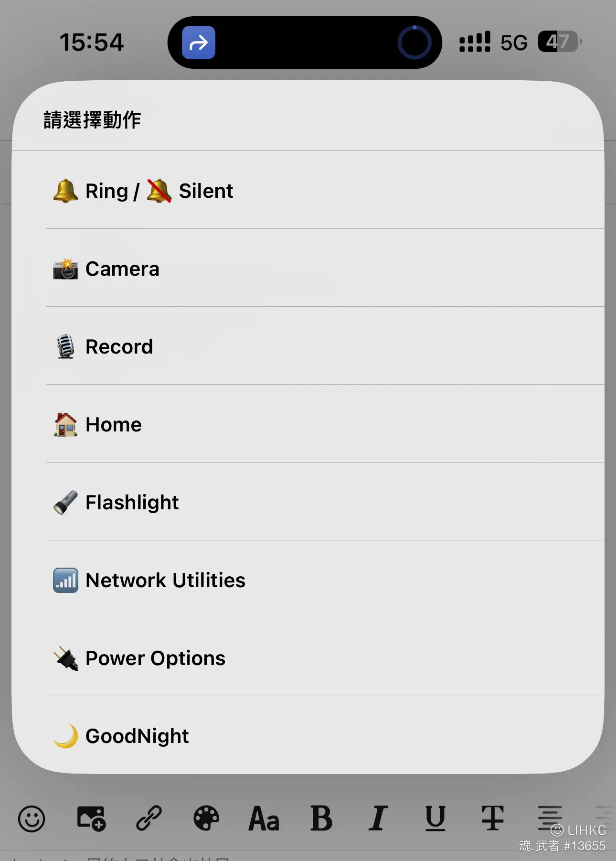The width and height of the screenshot is (616, 861).
Task: Open the Aa font size option
Action: point(264,818)
